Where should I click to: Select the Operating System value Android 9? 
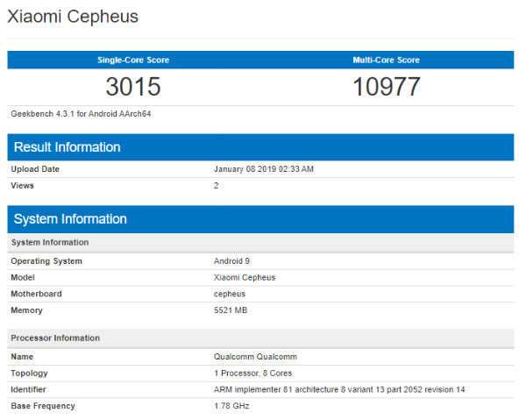[231, 261]
